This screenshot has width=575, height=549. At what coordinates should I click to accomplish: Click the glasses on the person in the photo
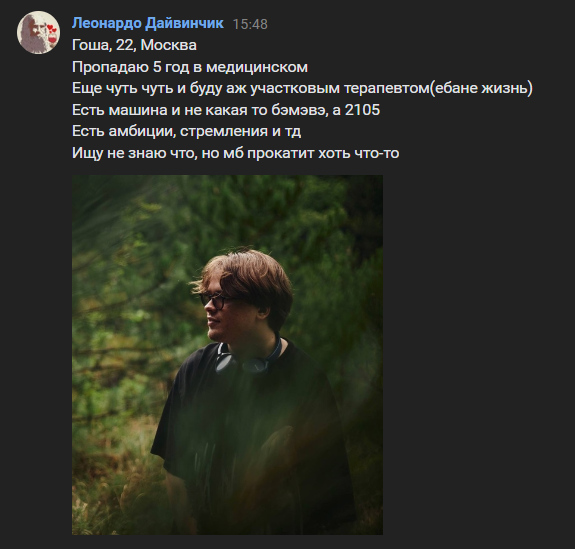pos(217,300)
